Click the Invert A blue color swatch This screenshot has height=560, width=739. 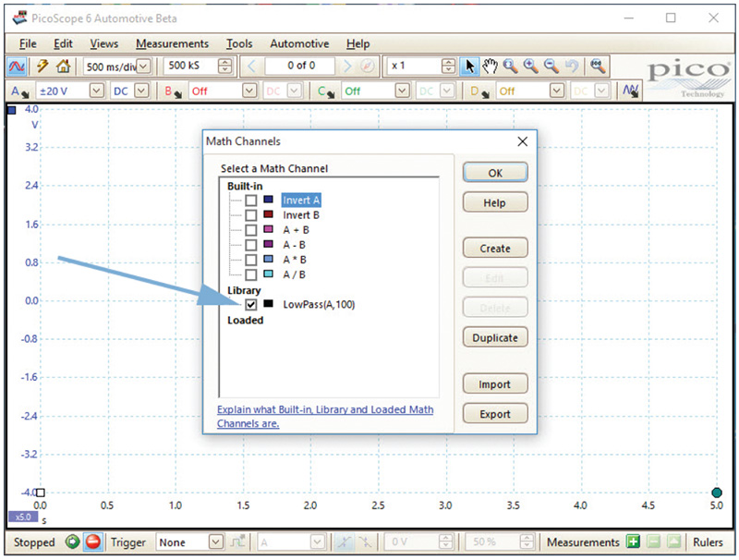pos(268,200)
